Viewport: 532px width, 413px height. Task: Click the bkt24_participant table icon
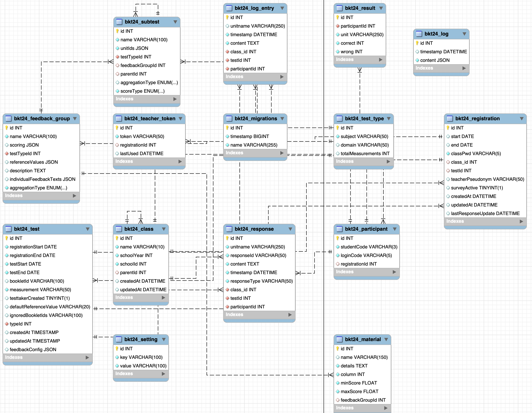(x=339, y=229)
